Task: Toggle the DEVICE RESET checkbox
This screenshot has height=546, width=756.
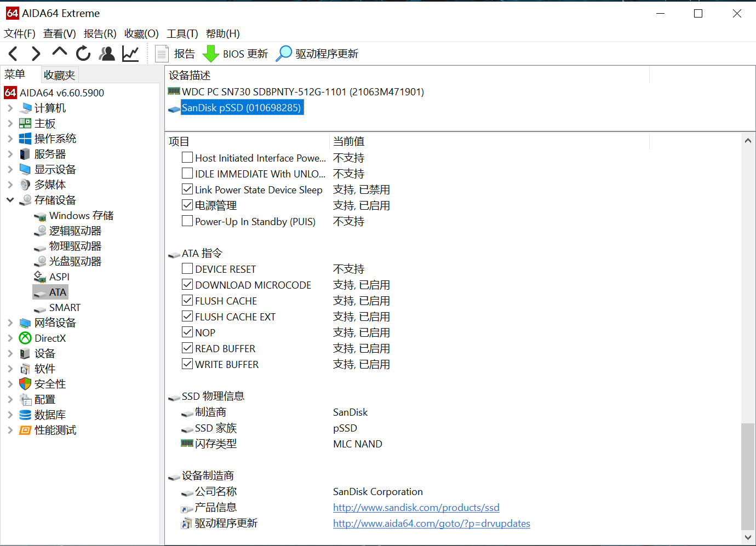Action: pos(187,269)
